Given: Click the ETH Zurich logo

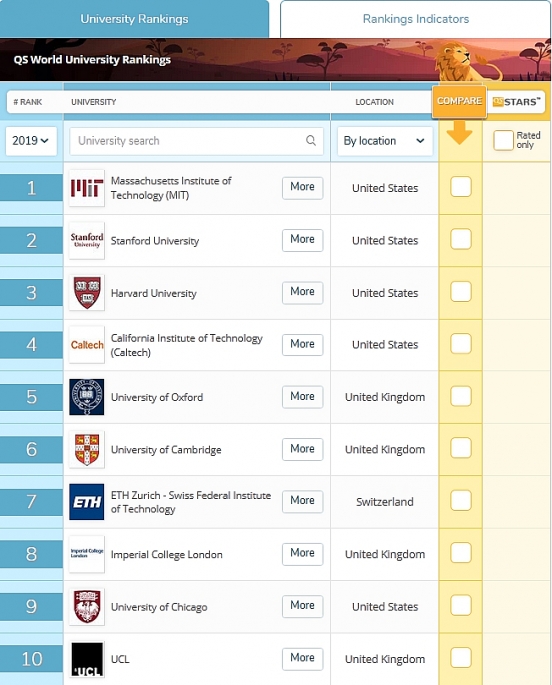Looking at the screenshot, I should pos(87,502).
